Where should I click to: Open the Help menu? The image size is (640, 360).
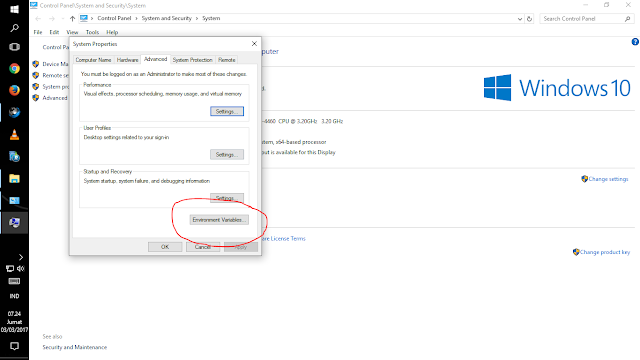tap(112, 32)
